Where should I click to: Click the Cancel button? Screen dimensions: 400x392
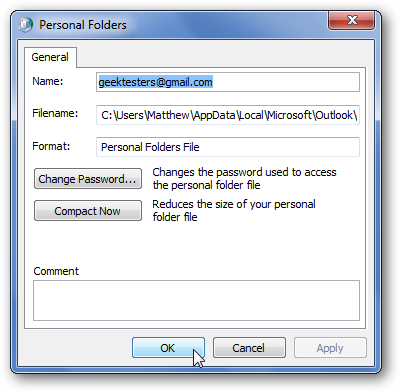point(249,348)
